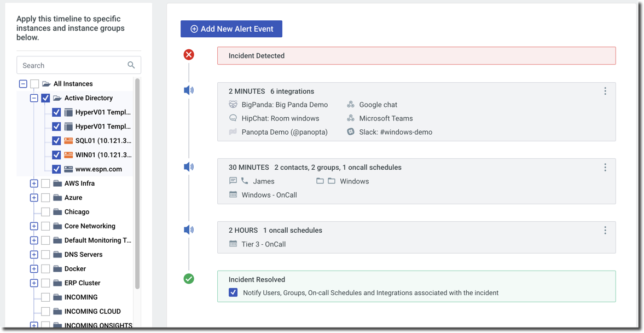
Task: Click the speaker icon beside the 2 MINUTES event
Action: 189,90
